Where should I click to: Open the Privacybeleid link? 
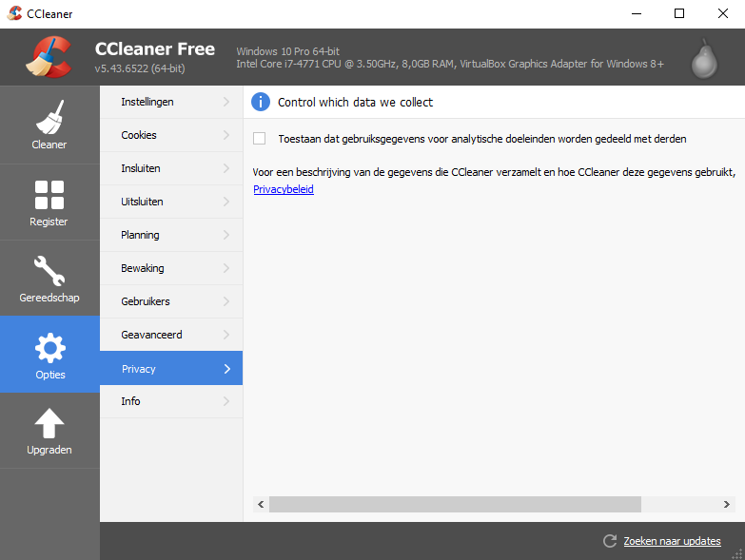tap(284, 189)
